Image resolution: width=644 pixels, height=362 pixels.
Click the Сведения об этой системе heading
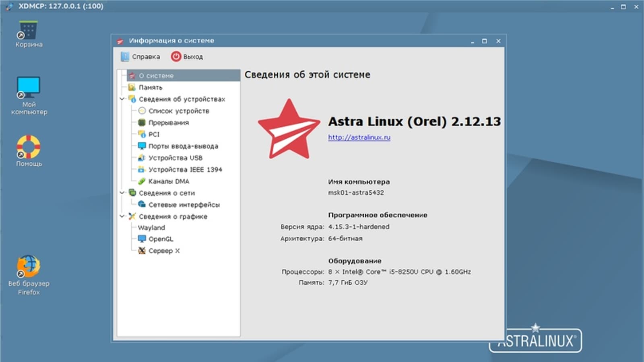click(x=308, y=75)
